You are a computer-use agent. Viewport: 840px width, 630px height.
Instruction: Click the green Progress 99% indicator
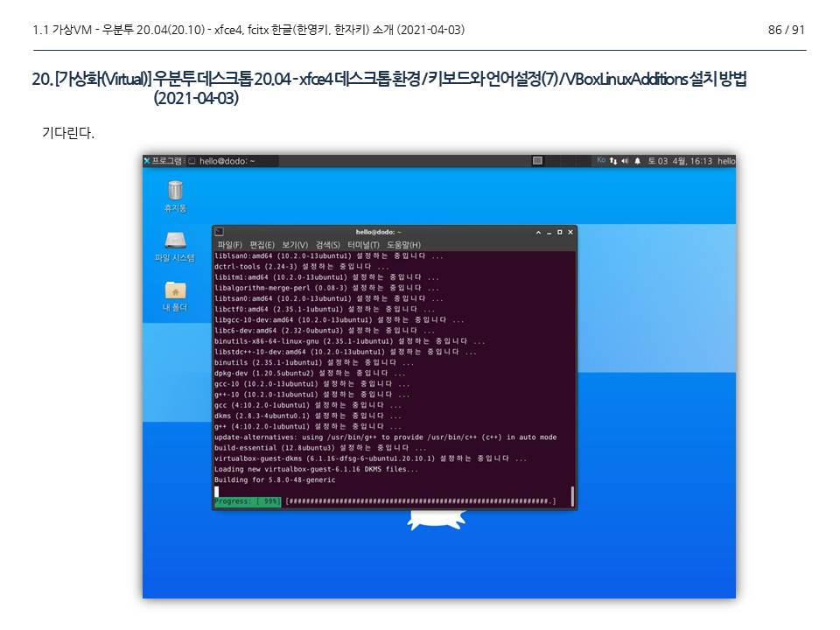[x=247, y=501]
